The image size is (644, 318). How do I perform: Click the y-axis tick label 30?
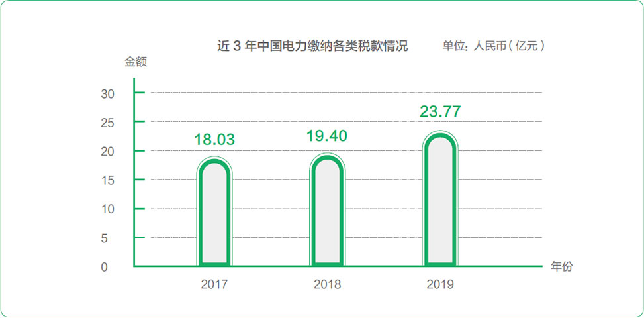coord(107,94)
